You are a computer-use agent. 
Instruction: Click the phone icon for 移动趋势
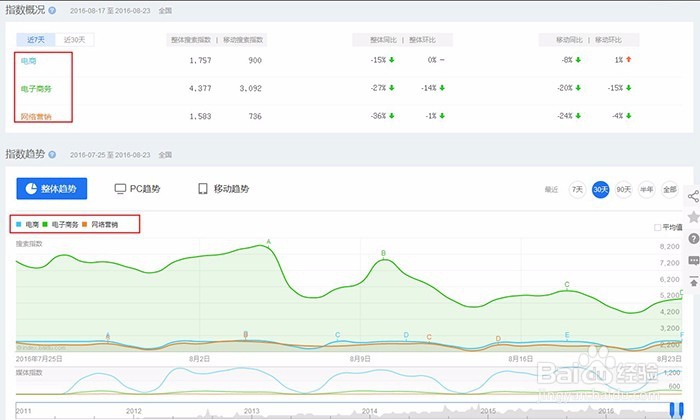coord(203,189)
